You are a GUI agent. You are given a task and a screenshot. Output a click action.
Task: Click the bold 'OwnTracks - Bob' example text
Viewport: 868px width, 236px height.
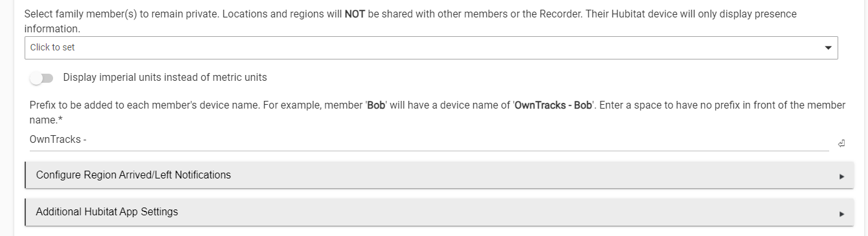pyautogui.click(x=553, y=105)
